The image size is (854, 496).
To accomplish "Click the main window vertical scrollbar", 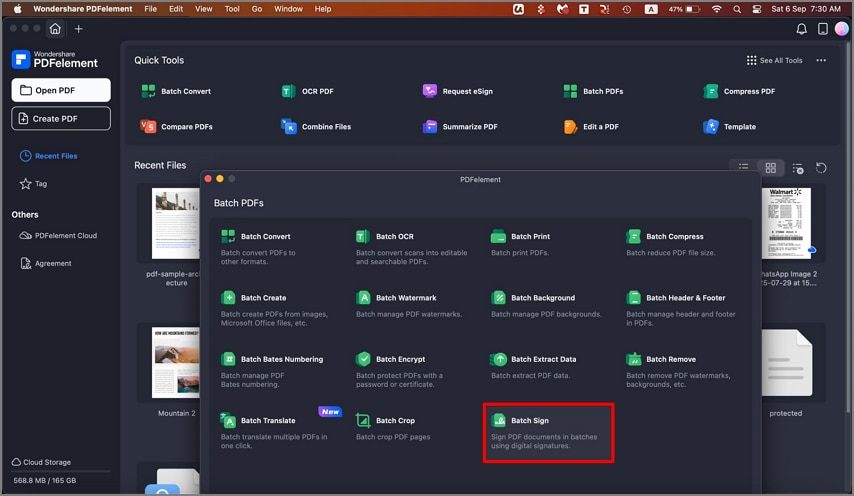I will (849, 229).
